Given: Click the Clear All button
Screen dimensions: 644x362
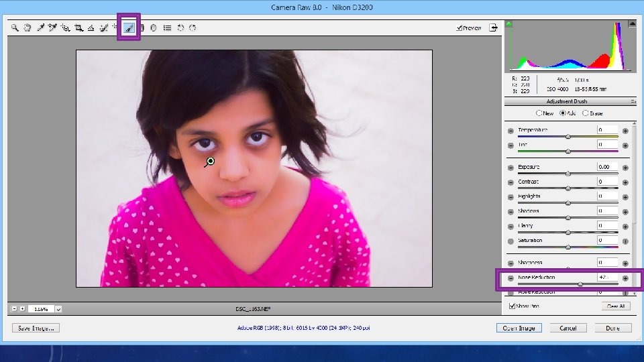Looking at the screenshot, I should point(616,306).
